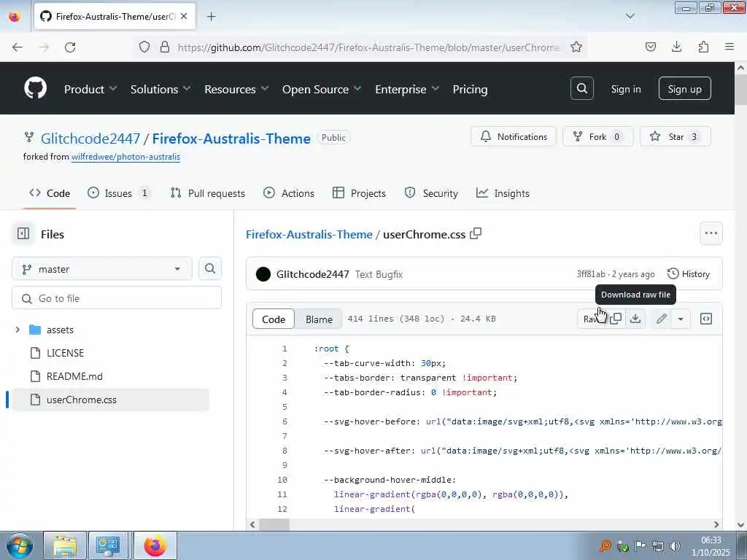This screenshot has width=747, height=560.
Task: Click the tracking protection shield icon
Action: click(x=144, y=47)
